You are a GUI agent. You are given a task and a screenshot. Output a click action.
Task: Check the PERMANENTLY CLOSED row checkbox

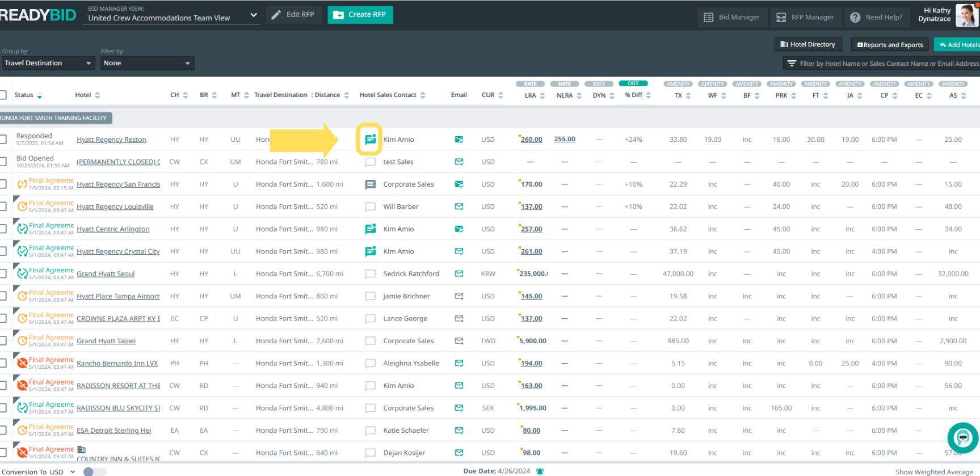coord(3,162)
